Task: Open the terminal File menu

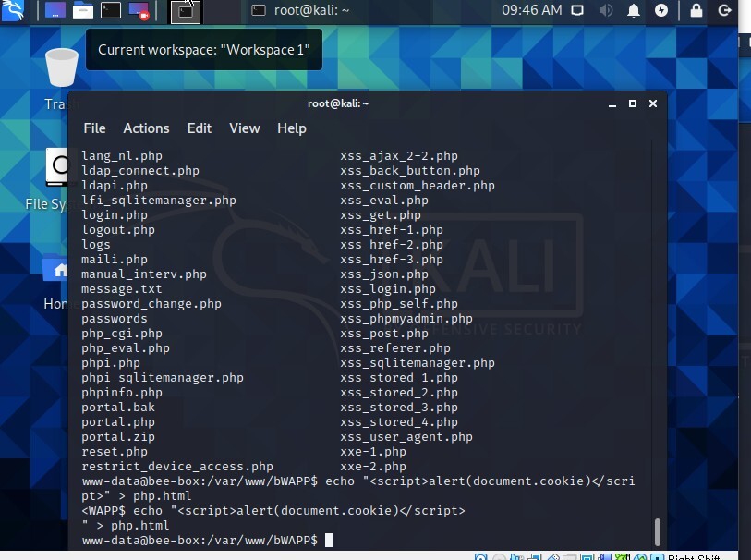Action: [x=94, y=128]
